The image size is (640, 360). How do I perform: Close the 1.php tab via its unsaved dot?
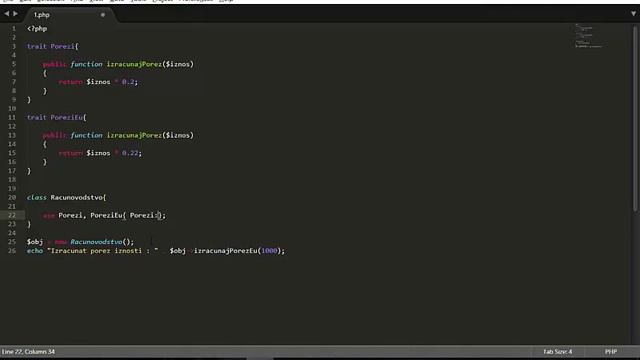(x=103, y=15)
